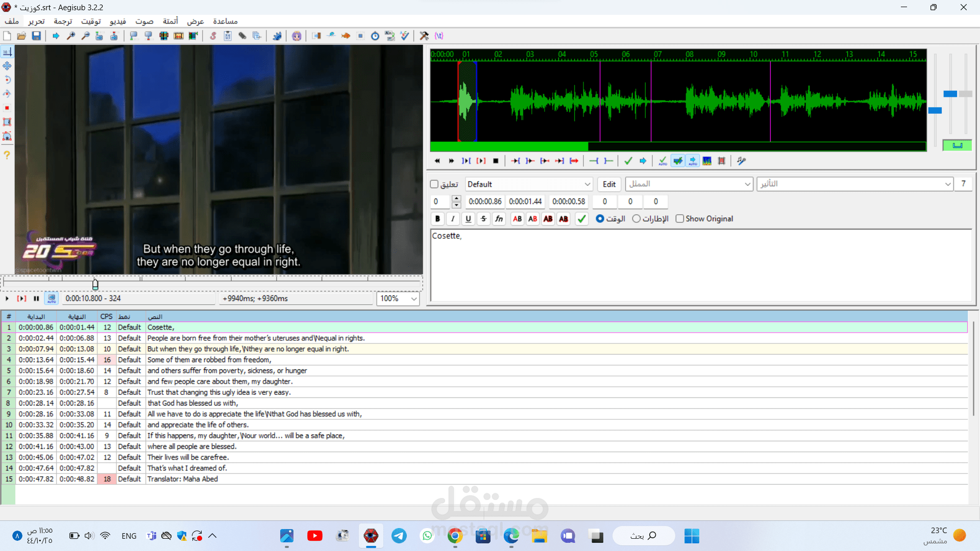Open the Spell Checker toolbar icon

[x=405, y=36]
